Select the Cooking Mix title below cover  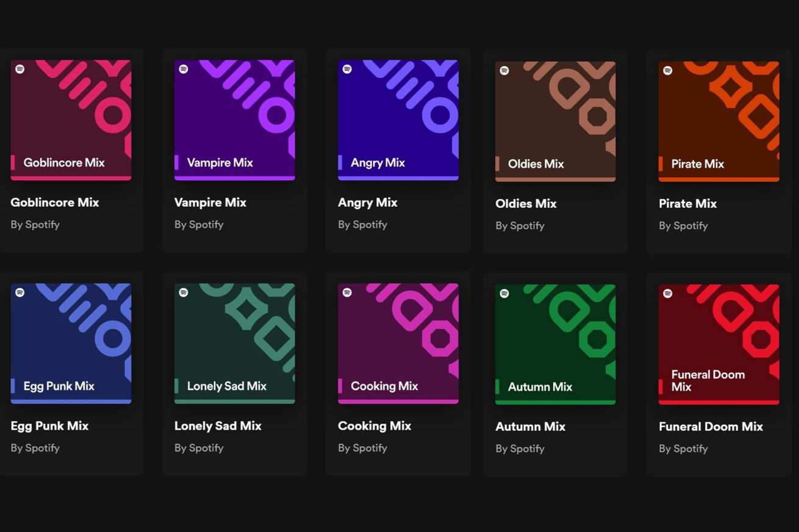pyautogui.click(x=375, y=426)
